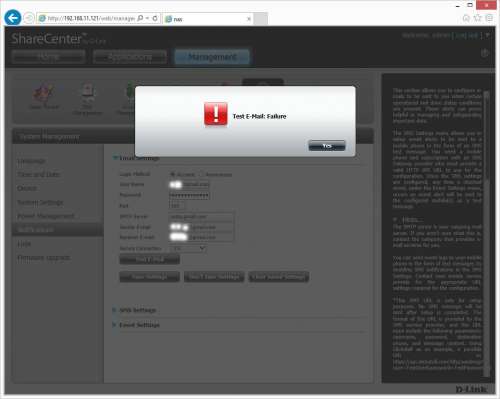Open the Setup Wizard icon
This screenshot has width=500, height=399.
pyautogui.click(x=44, y=97)
